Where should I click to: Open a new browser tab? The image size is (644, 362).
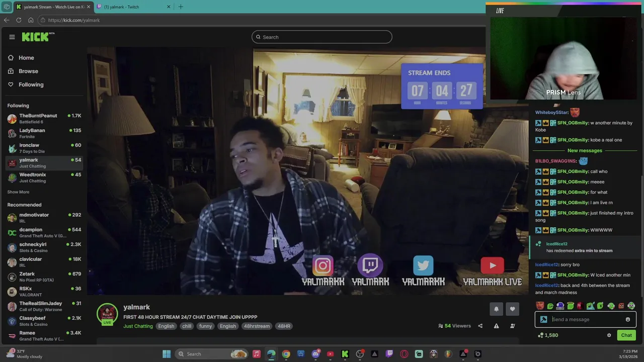pyautogui.click(x=181, y=7)
